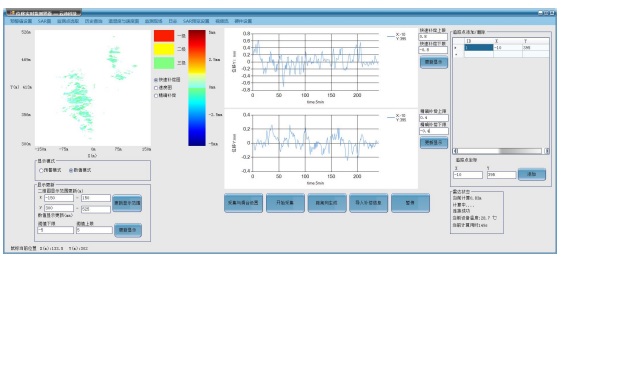
Task: Open the 日志 menu
Action: [x=173, y=21]
